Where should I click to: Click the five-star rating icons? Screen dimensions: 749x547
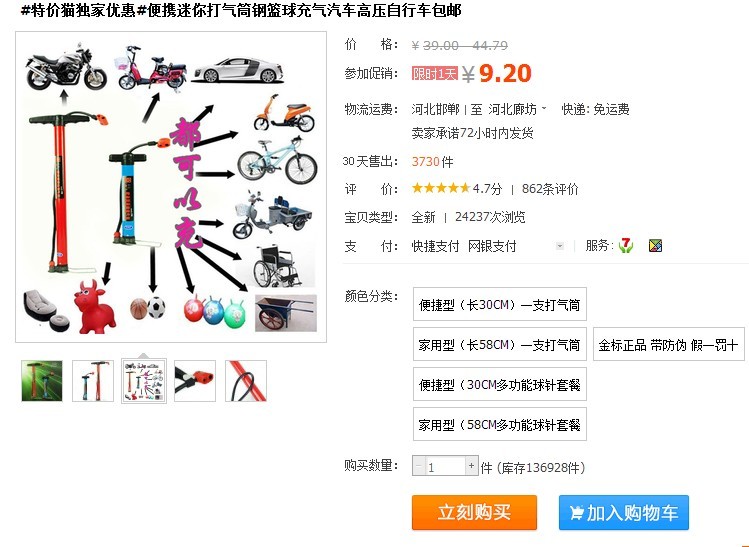pyautogui.click(x=441, y=188)
